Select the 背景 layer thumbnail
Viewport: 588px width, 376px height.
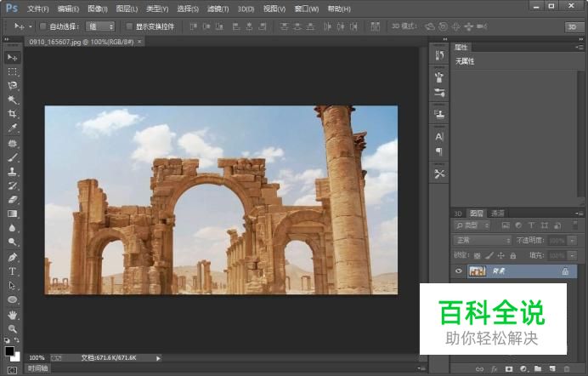pyautogui.click(x=477, y=271)
